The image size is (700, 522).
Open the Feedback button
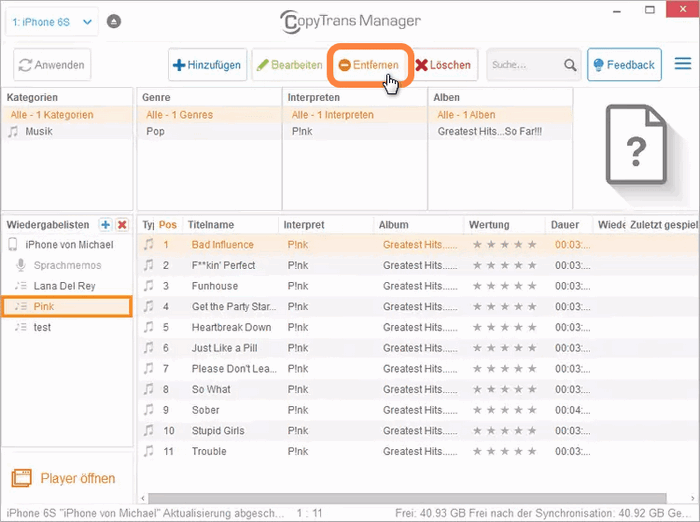(624, 65)
